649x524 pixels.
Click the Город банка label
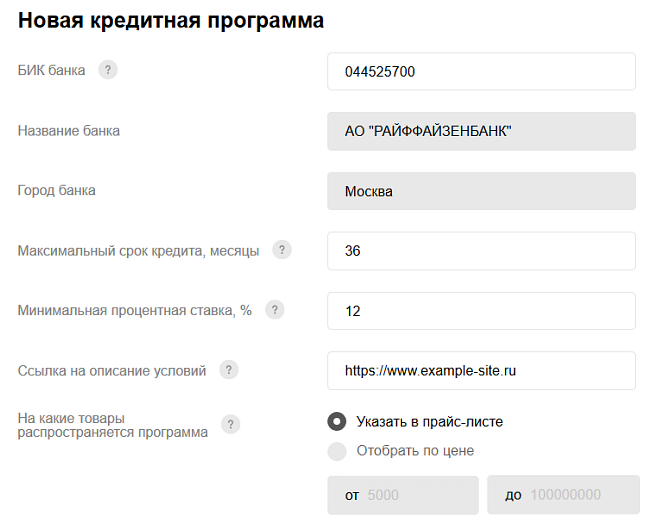pos(57,190)
